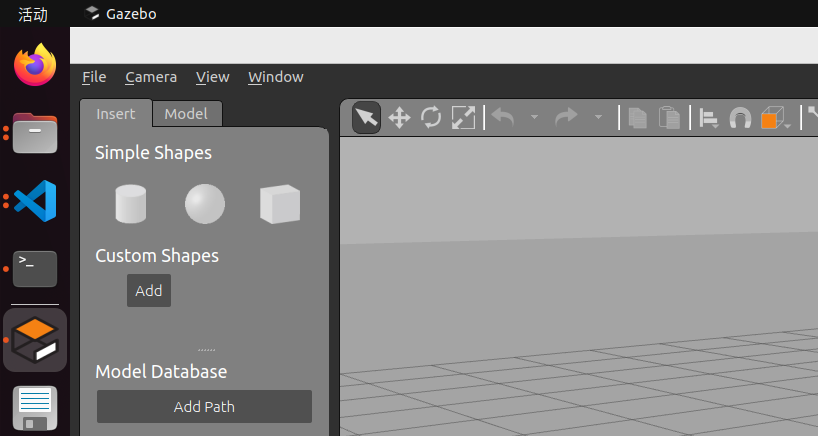Switch to the Insert tab
The height and width of the screenshot is (436, 818).
click(116, 114)
